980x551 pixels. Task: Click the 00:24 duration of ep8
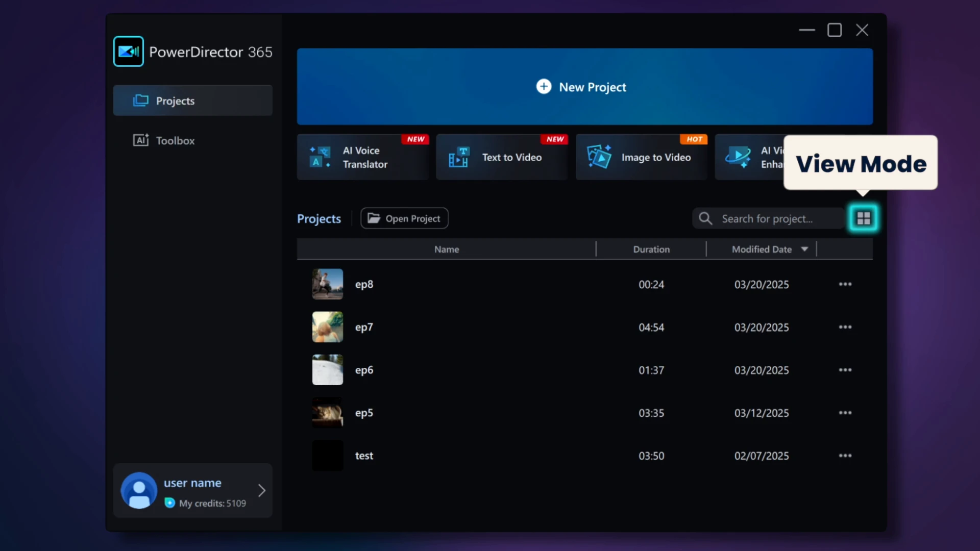[651, 285]
